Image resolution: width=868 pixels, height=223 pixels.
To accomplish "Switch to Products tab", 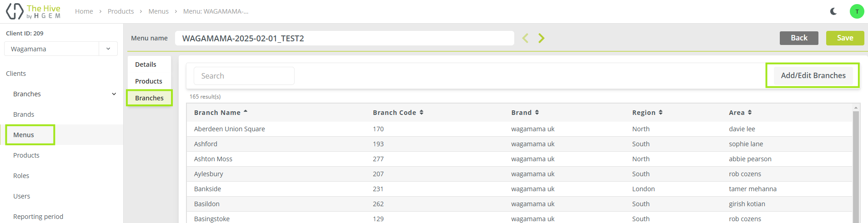I will click(x=149, y=81).
